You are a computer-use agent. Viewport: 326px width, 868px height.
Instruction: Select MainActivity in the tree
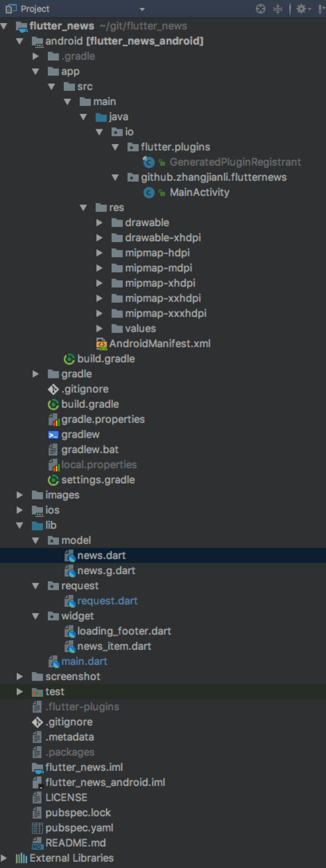(x=199, y=192)
